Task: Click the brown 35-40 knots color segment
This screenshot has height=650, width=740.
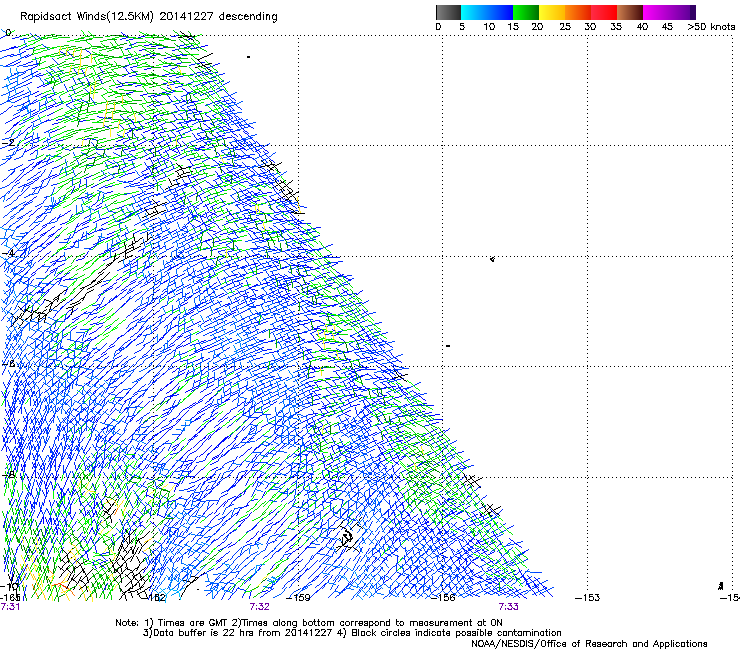Action: point(630,12)
